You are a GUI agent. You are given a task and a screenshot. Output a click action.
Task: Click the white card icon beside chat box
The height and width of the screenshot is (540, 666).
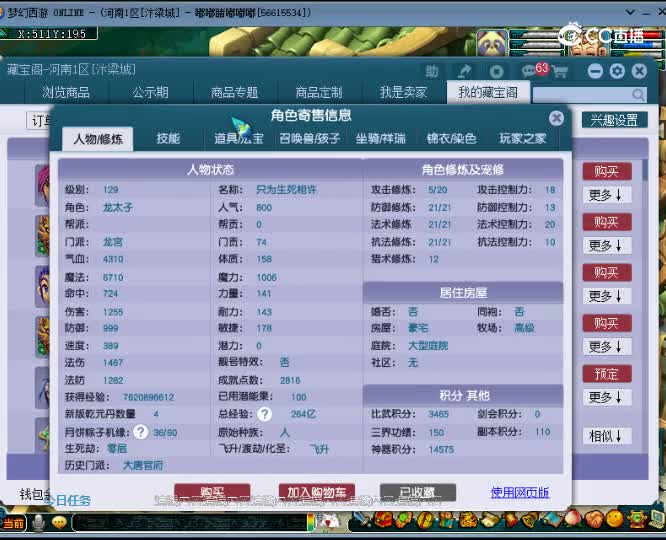click(329, 521)
